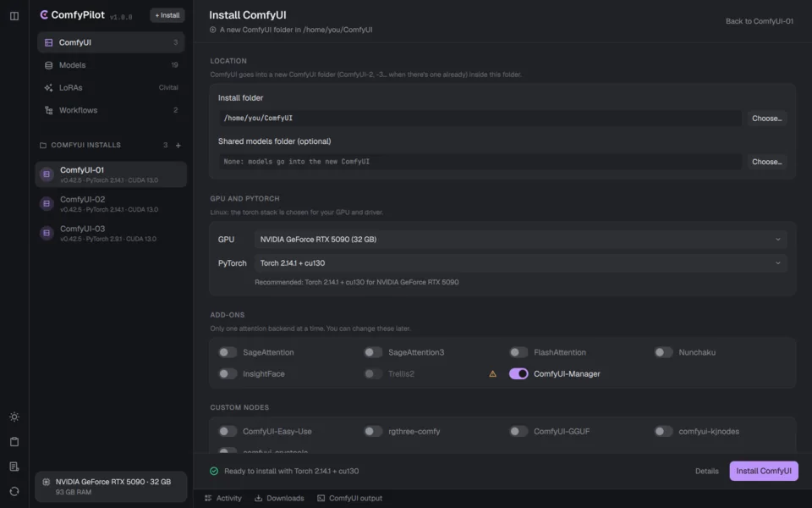This screenshot has height=508, width=812.
Task: Switch to the Activity tab
Action: click(223, 498)
